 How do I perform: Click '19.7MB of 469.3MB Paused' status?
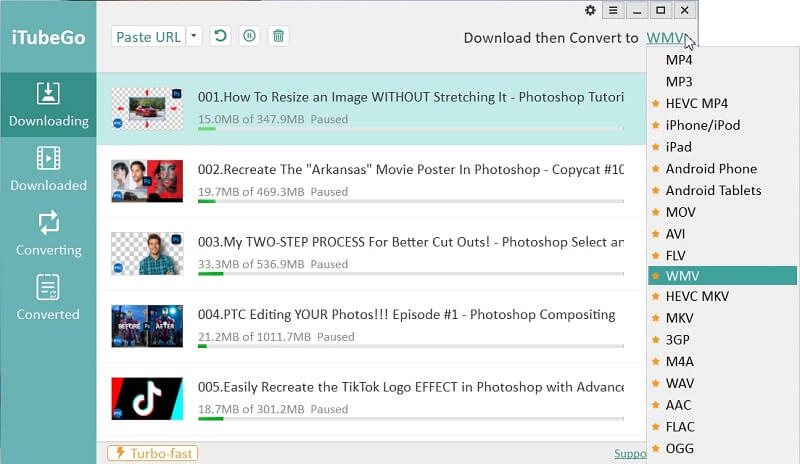point(273,192)
